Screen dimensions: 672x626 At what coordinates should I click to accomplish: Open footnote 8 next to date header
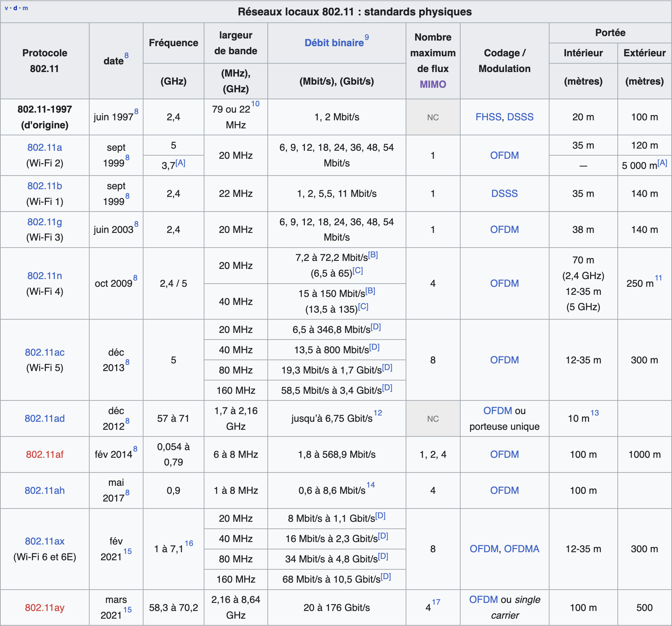126,55
